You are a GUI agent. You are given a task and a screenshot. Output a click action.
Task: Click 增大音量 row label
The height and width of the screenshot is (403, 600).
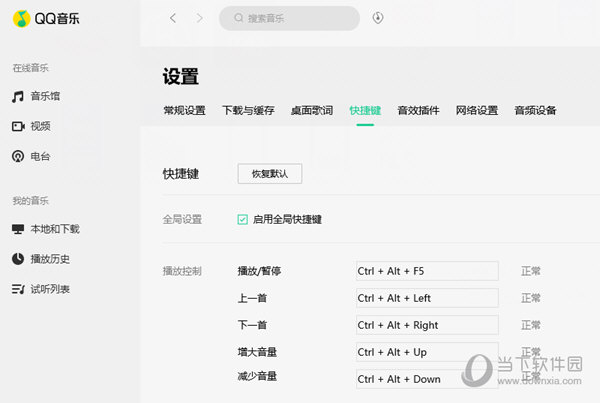(x=257, y=352)
